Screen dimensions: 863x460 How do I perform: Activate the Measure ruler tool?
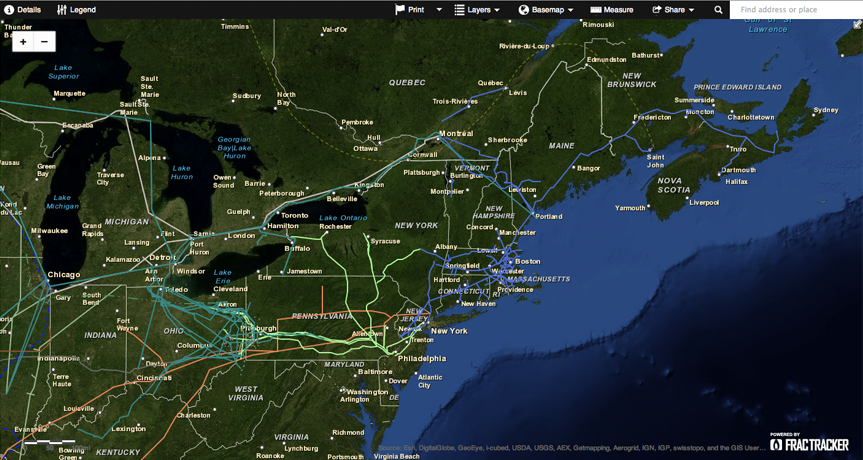coord(611,10)
